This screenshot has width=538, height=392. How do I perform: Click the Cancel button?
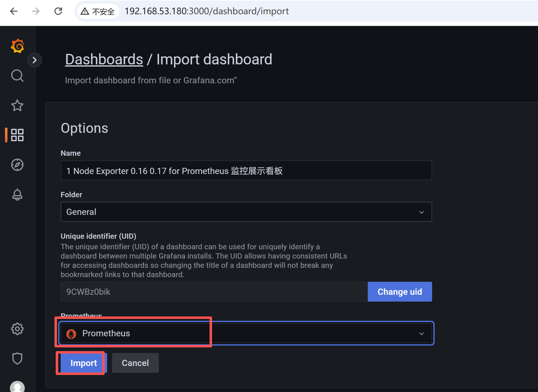point(135,363)
